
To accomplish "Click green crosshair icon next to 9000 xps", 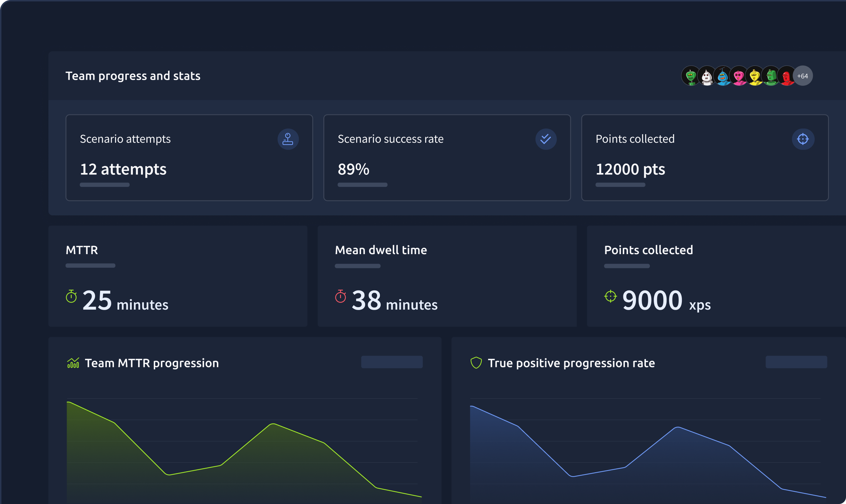I will [x=610, y=296].
